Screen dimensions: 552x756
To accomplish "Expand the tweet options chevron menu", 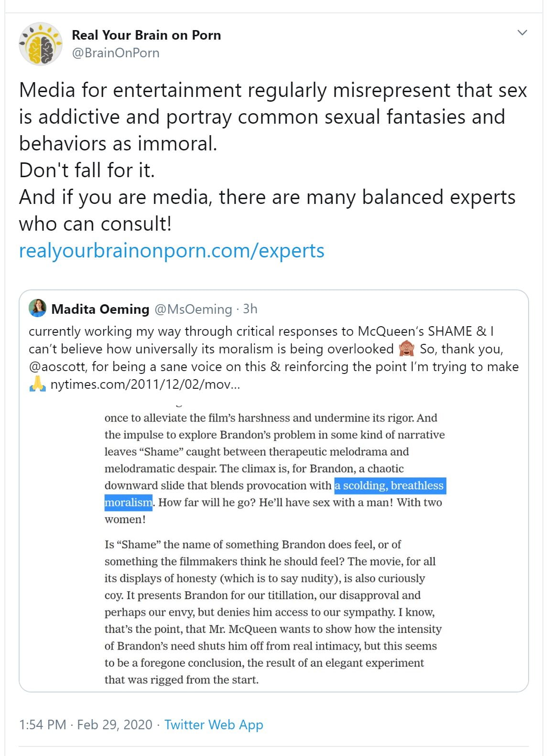I will pyautogui.click(x=522, y=33).
